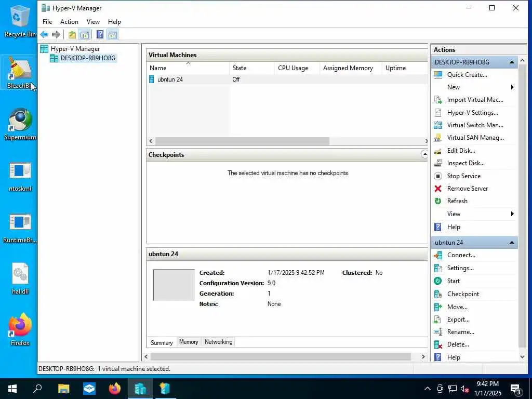532x399 pixels.
Task: Open Settings action for ubntun 24
Action: pyautogui.click(x=460, y=268)
